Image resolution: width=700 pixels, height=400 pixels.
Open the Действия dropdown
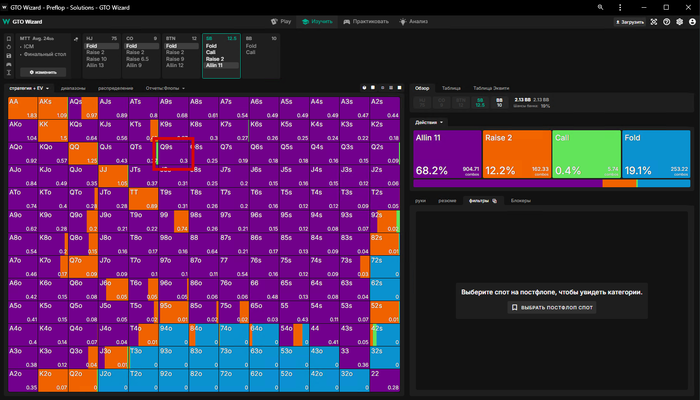point(430,122)
